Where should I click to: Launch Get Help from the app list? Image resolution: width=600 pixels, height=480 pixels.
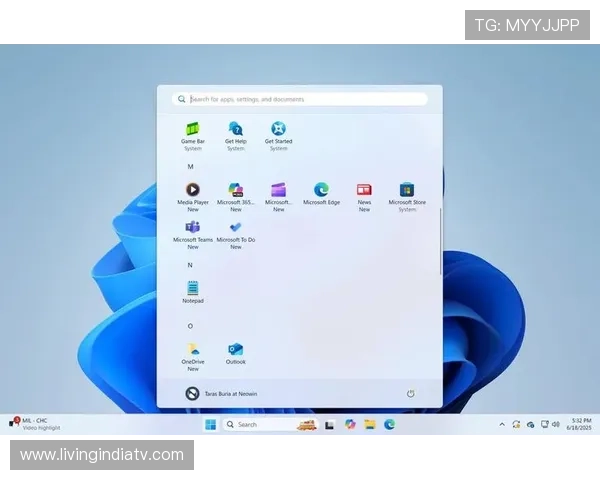pyautogui.click(x=235, y=130)
